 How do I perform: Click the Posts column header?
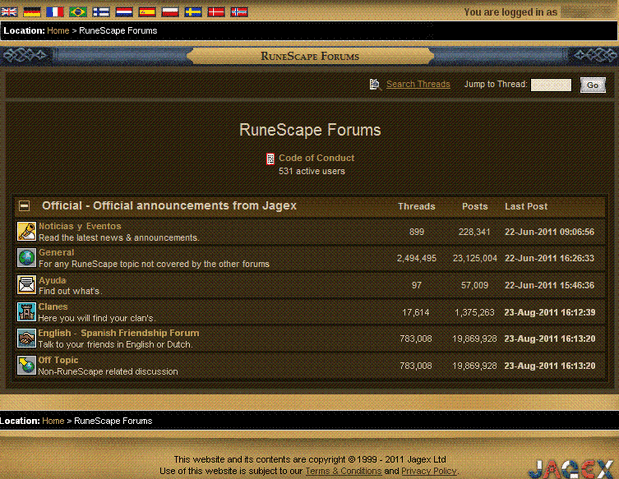coord(475,207)
